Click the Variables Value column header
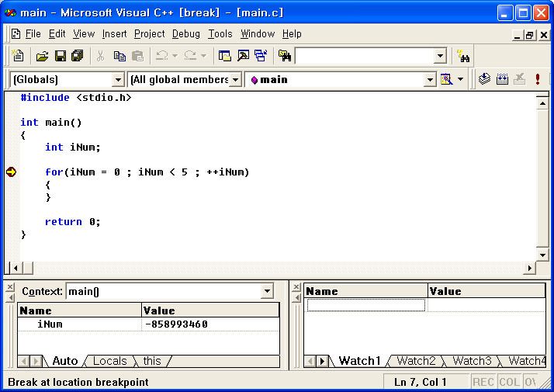The width and height of the screenshot is (554, 392). (x=210, y=310)
